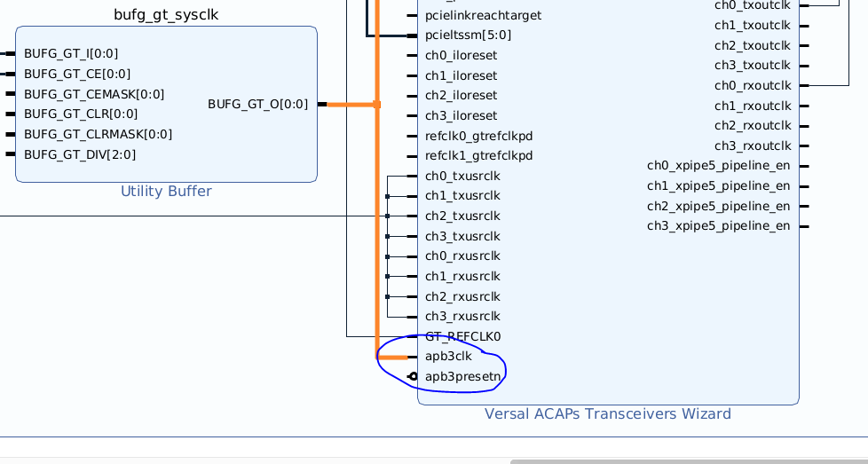Select the bufg_gt_sysclk block title
The image size is (868, 464).
166,14
